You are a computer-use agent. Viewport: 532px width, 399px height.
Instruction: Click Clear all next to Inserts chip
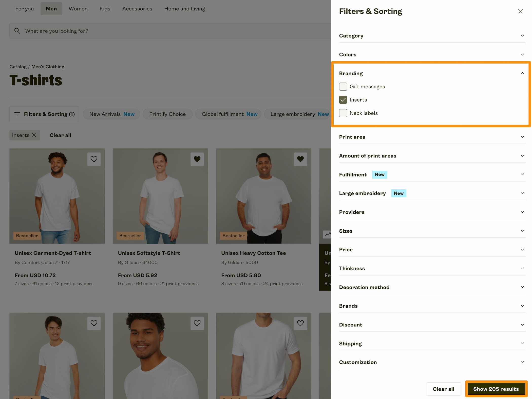point(60,135)
